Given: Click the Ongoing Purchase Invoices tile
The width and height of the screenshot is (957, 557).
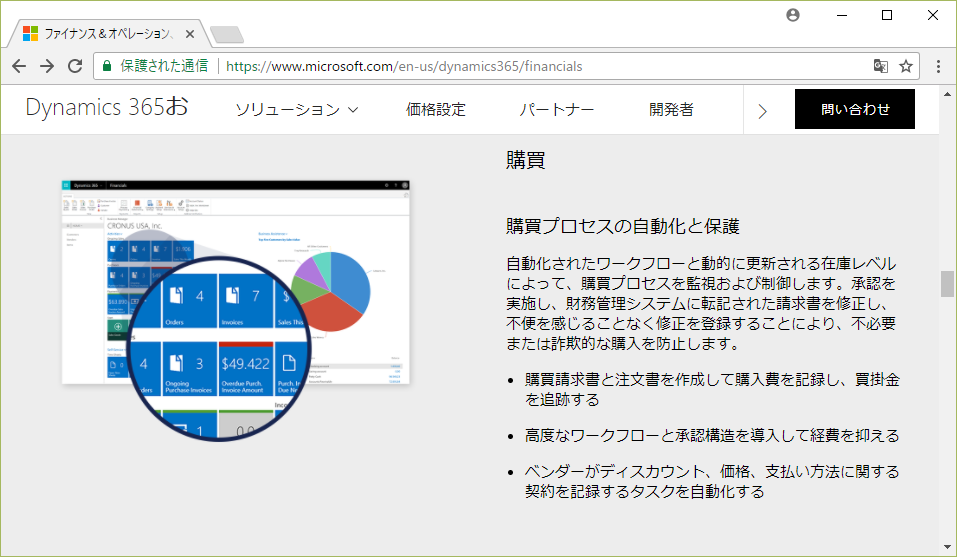Looking at the screenshot, I should (x=189, y=369).
